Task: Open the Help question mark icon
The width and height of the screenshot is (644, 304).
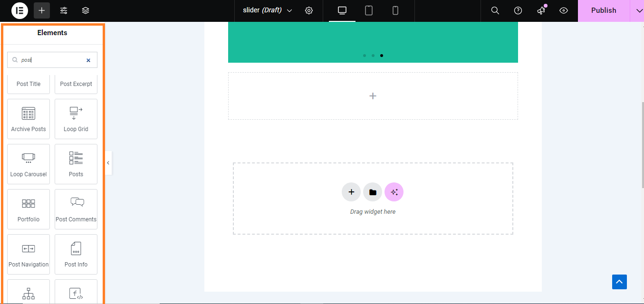Action: pyautogui.click(x=518, y=10)
